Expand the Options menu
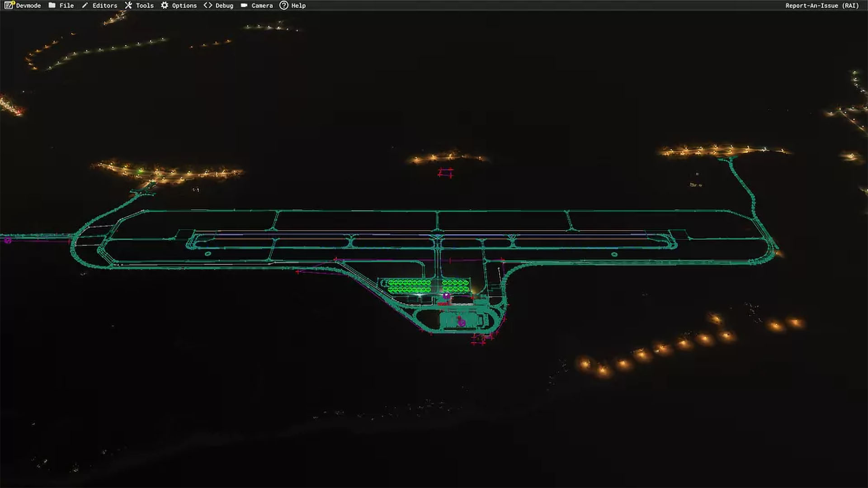Viewport: 868px width, 488px height. 184,5
